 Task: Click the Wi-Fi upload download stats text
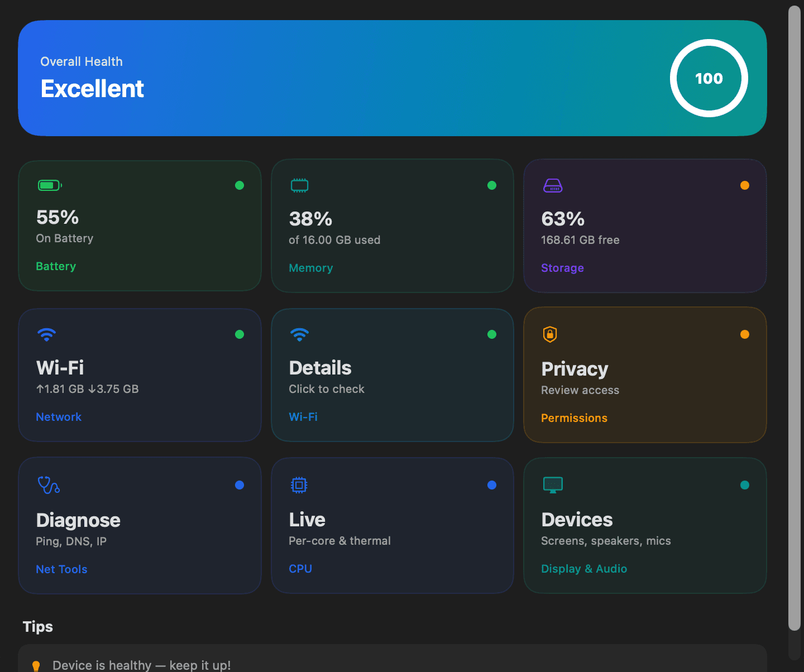(x=87, y=389)
